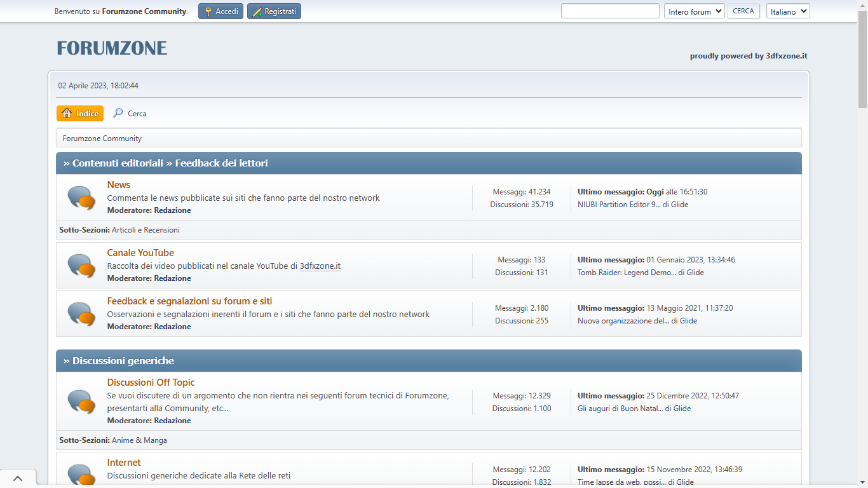Open the Anime & Manga sub-section
Image resolution: width=868 pixels, height=488 pixels.
coord(139,440)
